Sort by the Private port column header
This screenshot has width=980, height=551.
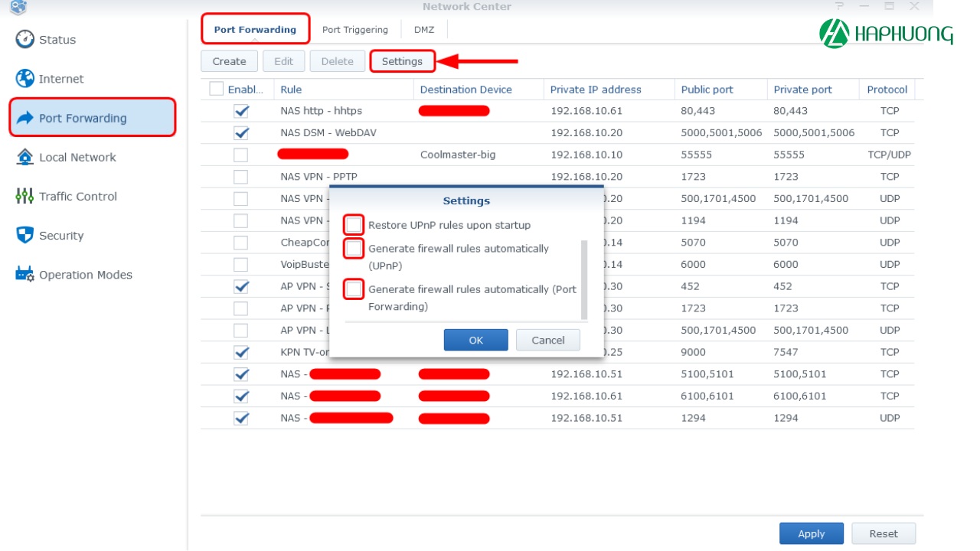[x=813, y=90]
